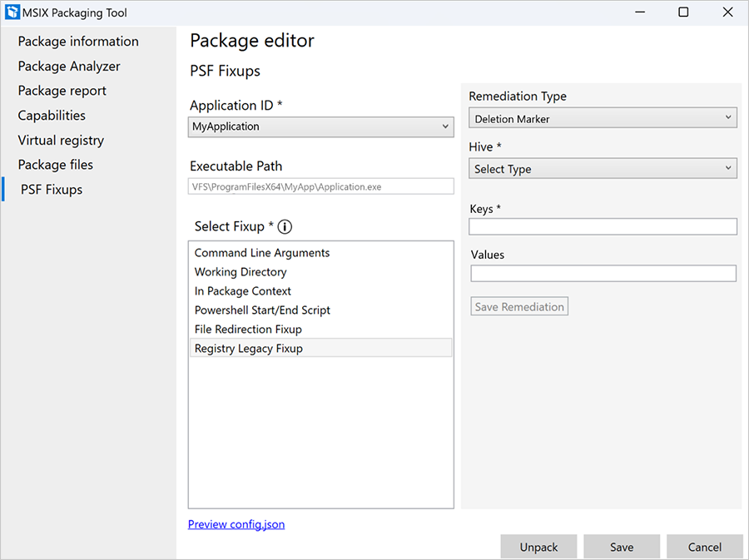Maximize the MSIX Packaging Tool window
Image resolution: width=749 pixels, height=560 pixels.
(683, 12)
